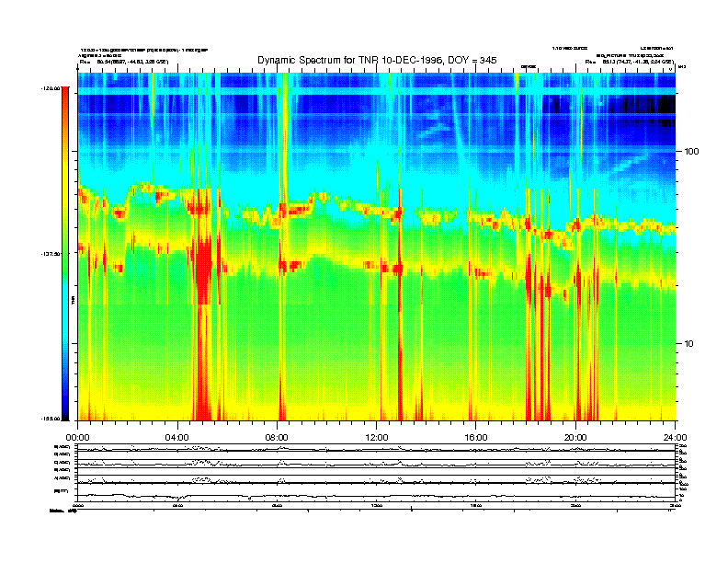Click the kHz unit label at top right
The image size is (728, 563).
point(681,67)
